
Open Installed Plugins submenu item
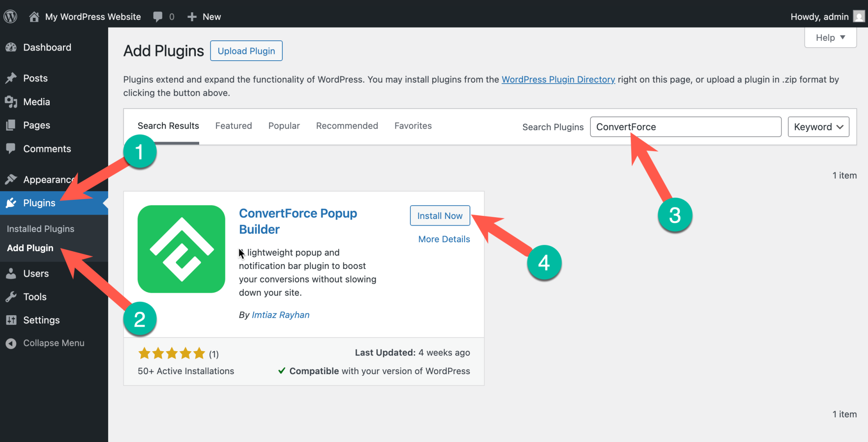tap(41, 229)
